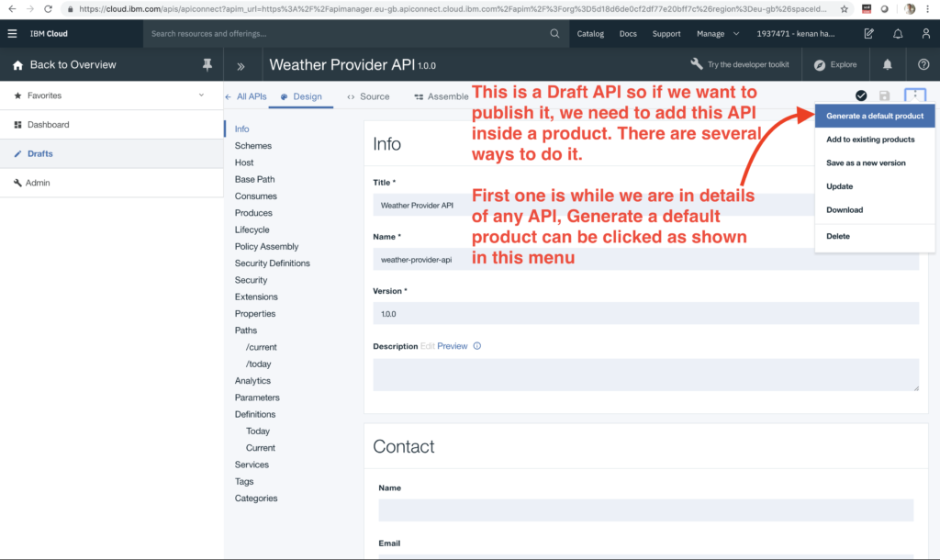This screenshot has height=560, width=940.
Task: Click the Contact Name field
Action: [645, 510]
